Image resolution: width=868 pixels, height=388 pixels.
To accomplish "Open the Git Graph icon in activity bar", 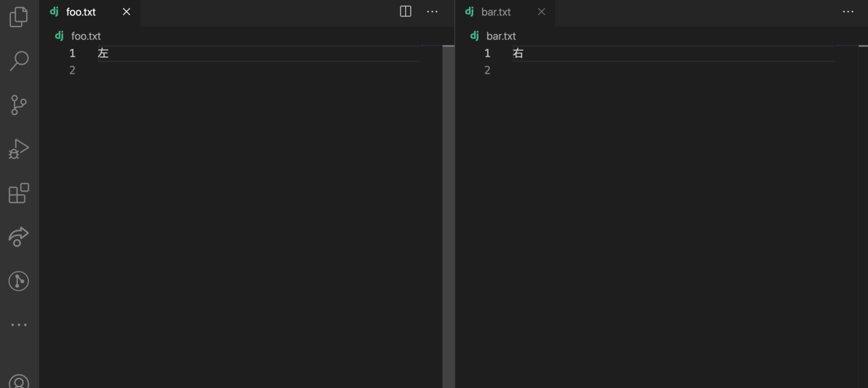I will [19, 281].
